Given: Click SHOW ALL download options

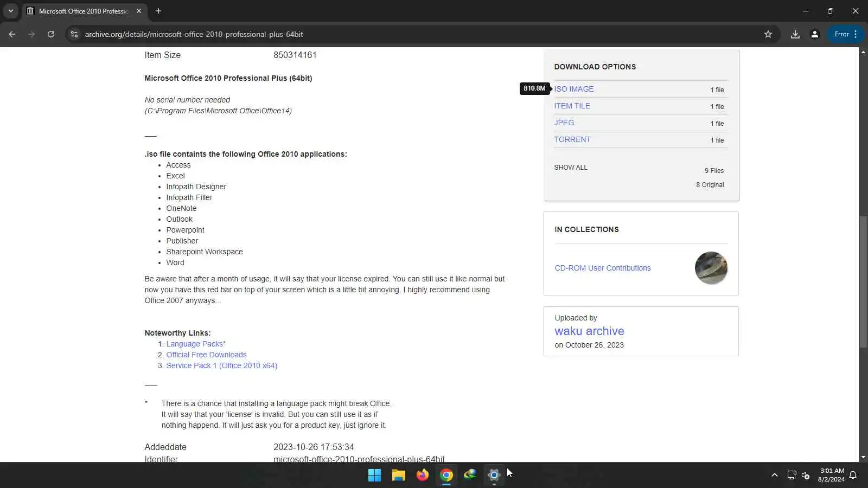Looking at the screenshot, I should click(571, 168).
